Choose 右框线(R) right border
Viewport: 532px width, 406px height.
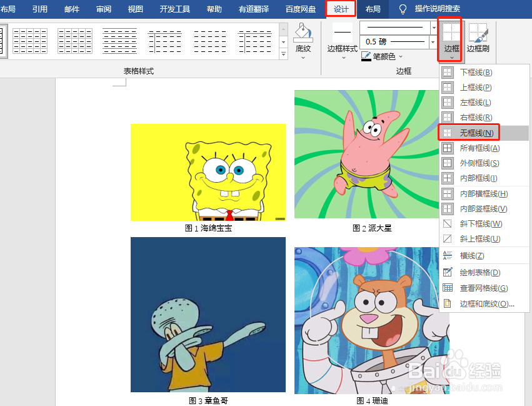(484, 118)
